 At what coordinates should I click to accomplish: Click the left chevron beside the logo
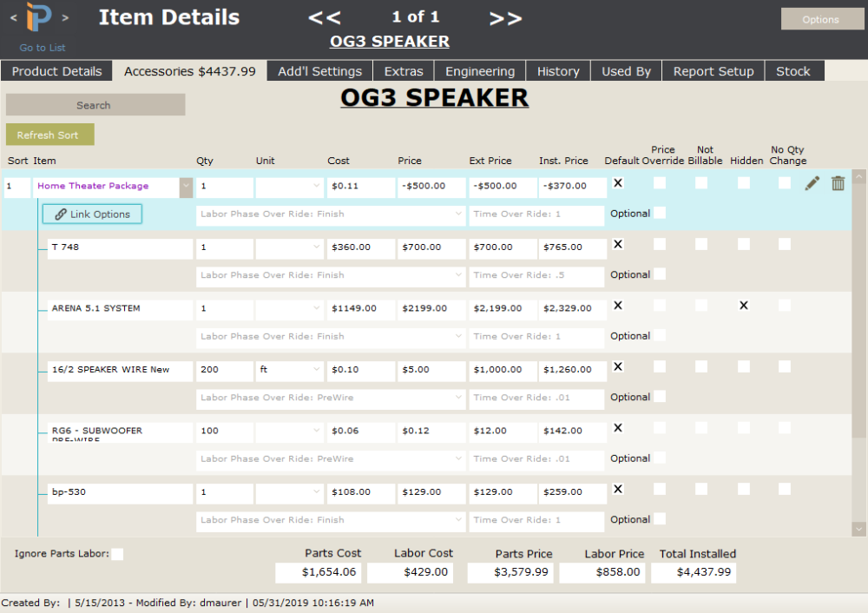(x=14, y=17)
